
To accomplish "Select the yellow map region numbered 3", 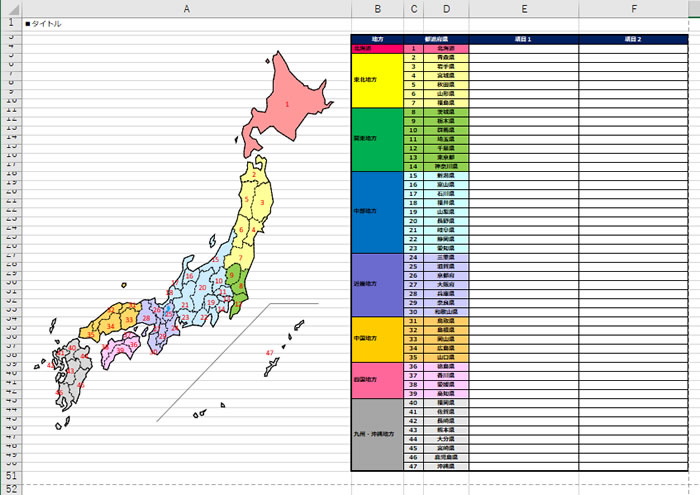I will coord(263,204).
